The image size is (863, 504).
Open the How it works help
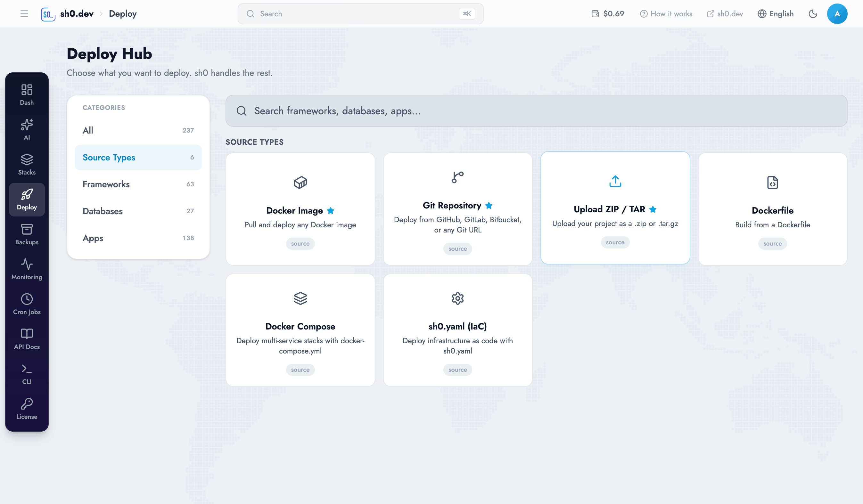(666, 14)
